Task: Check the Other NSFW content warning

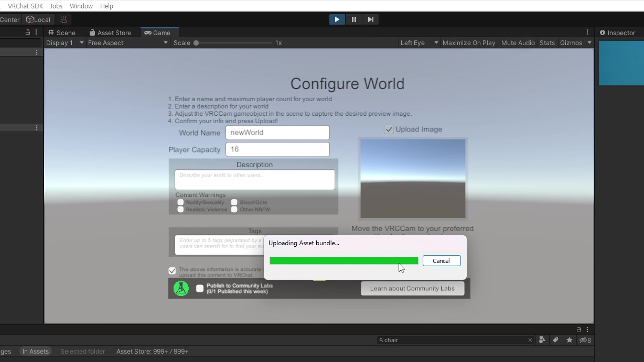Action: click(234, 210)
